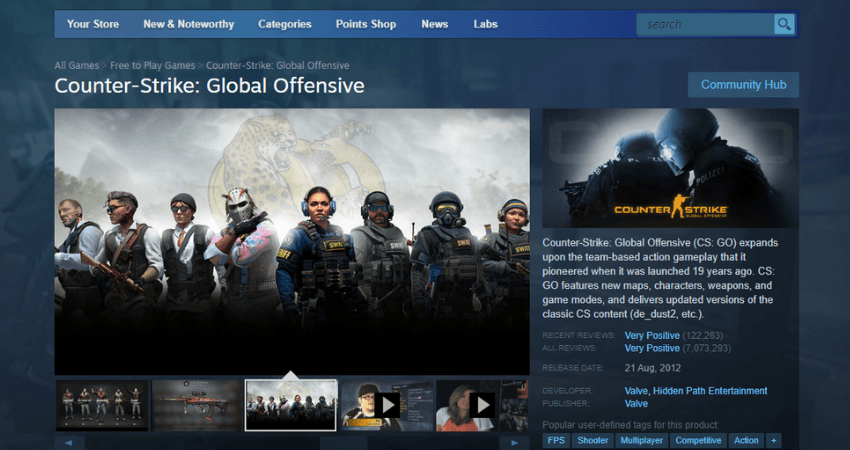
Task: Click the release date 21 Aug, 2012
Action: (x=653, y=368)
